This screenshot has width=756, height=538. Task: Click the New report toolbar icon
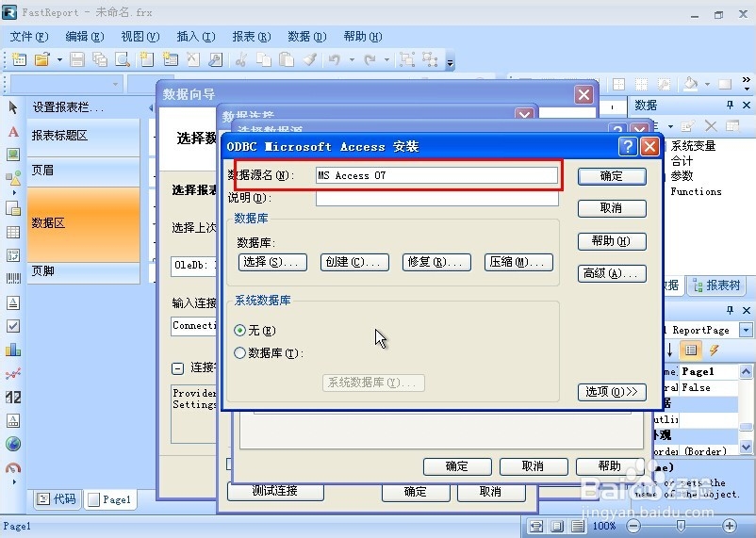pos(19,59)
